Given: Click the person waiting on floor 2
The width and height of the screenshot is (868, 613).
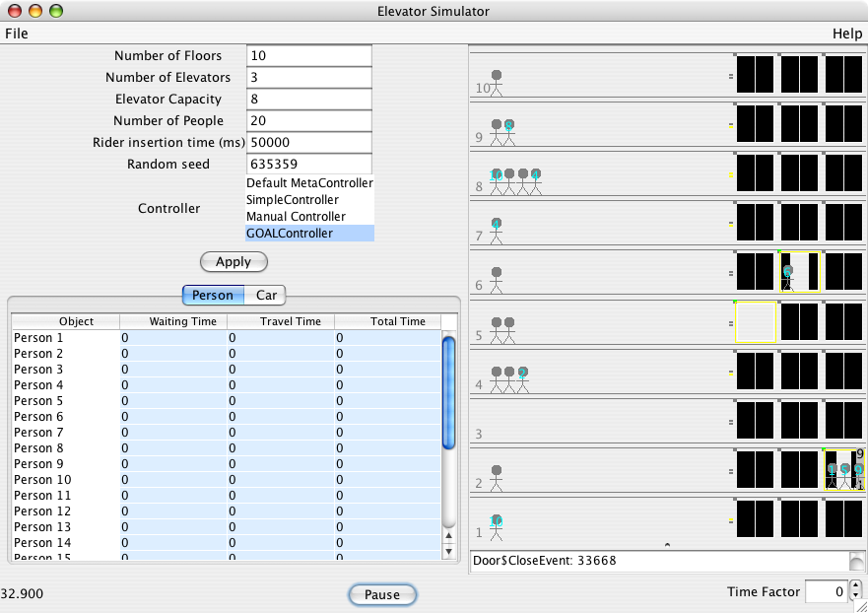Looking at the screenshot, I should pos(497,477).
